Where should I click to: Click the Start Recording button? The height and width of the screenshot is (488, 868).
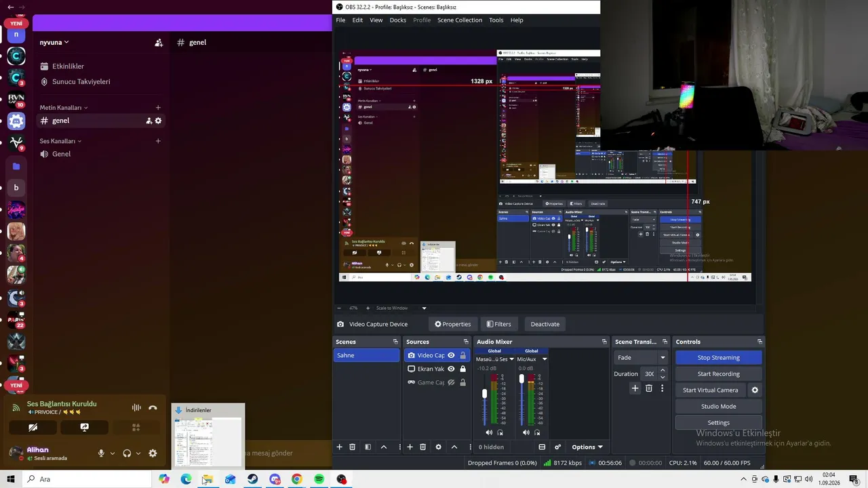[719, 374]
